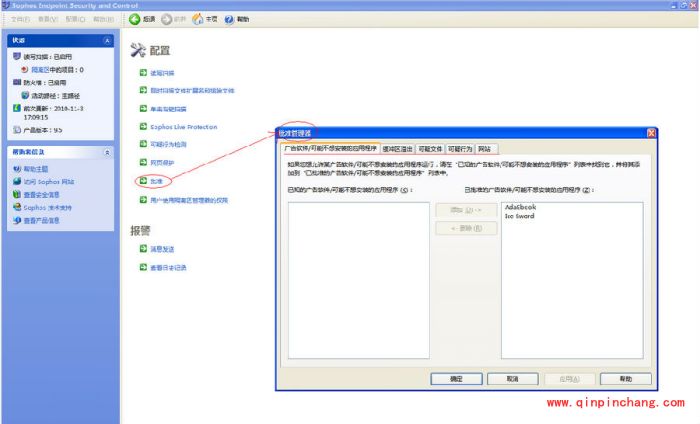Click the Help (帮助) question mark icon
This screenshot has height=424, width=700.
tap(229, 20)
